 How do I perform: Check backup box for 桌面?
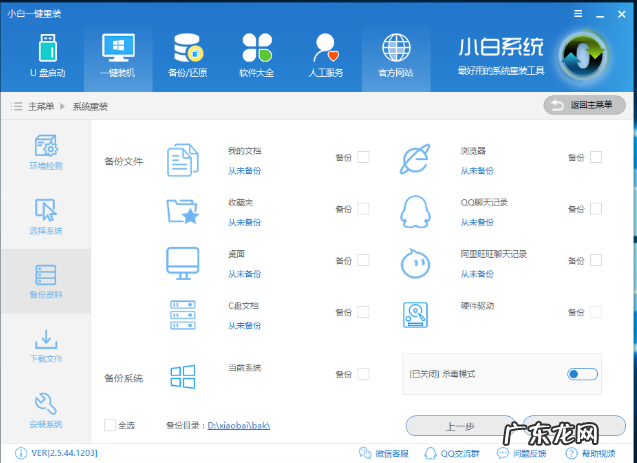tap(363, 260)
